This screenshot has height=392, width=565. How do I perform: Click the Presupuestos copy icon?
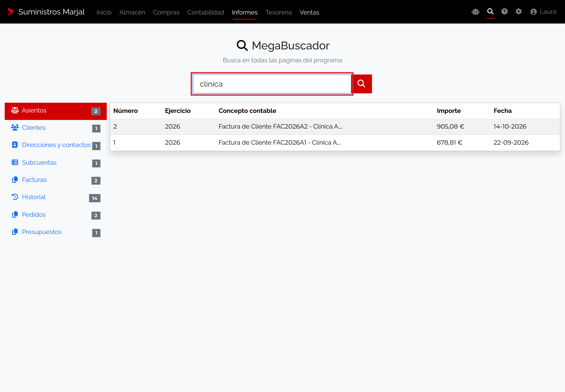click(15, 232)
